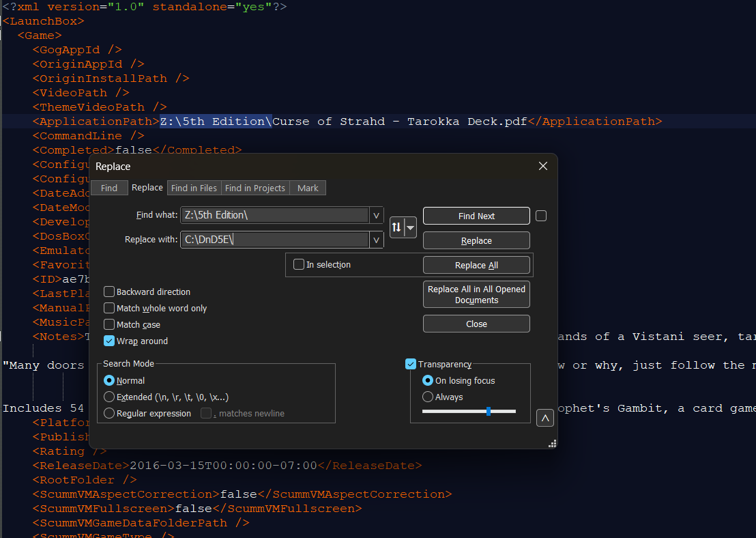
Task: Click the xml version declaration line
Action: click(x=145, y=7)
